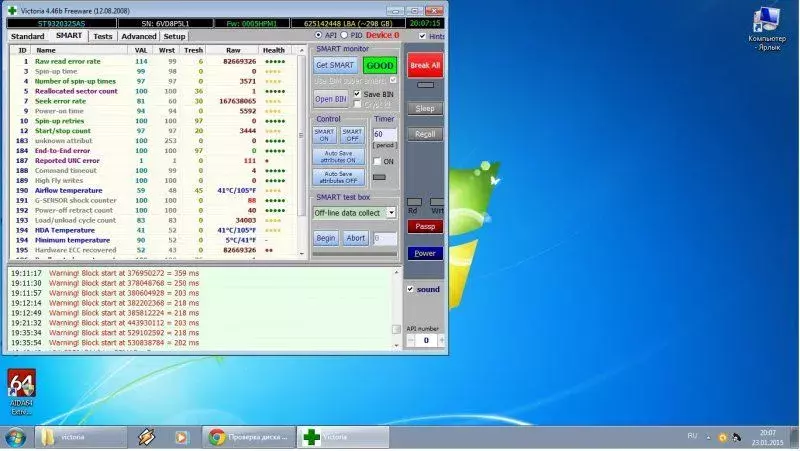800x451 pixels.
Task: Increase the API number with plus
Action: click(441, 340)
